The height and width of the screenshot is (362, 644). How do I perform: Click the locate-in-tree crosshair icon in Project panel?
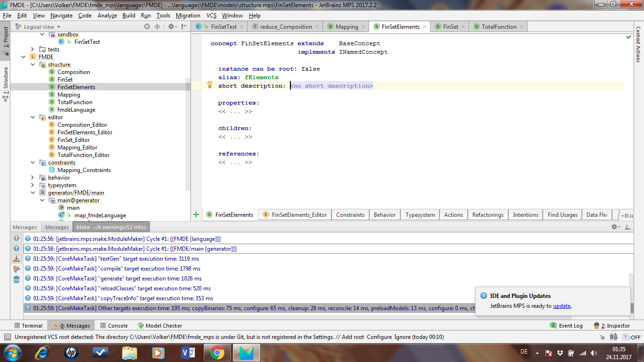(147, 27)
